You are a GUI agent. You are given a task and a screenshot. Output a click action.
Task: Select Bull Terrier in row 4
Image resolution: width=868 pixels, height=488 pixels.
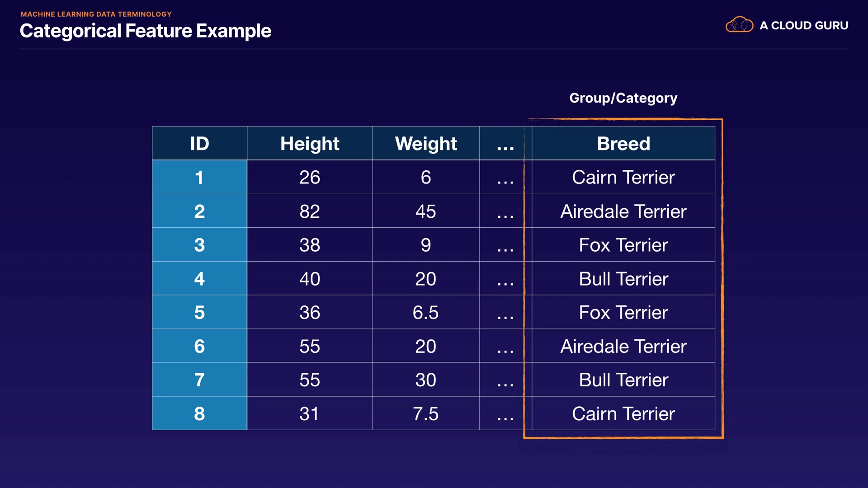(623, 279)
